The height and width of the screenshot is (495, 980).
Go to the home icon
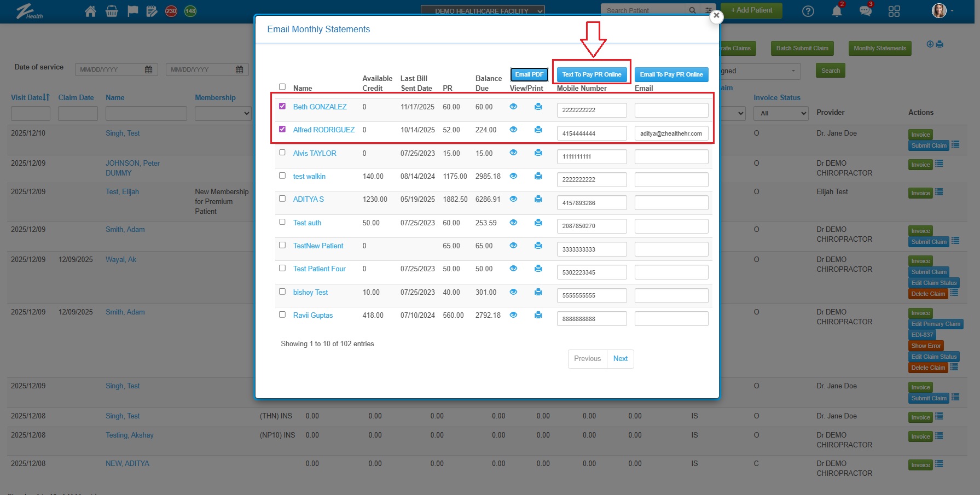pos(91,11)
